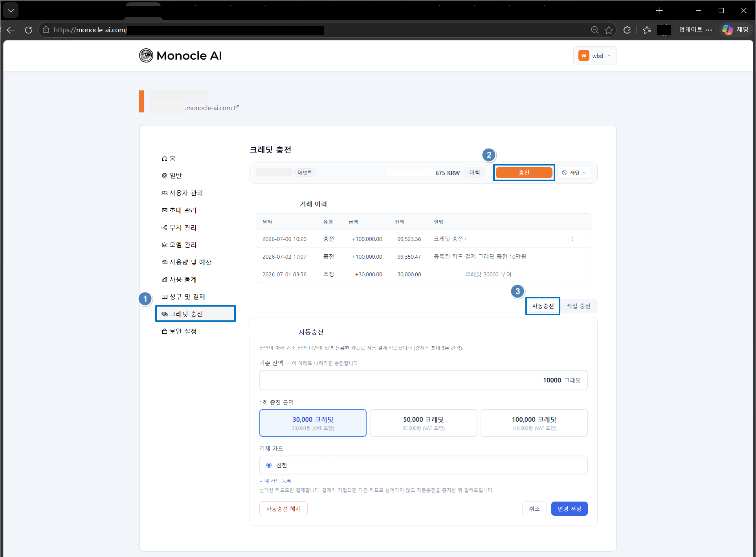This screenshot has height=557, width=756.
Task: Click the 2026-07-01 03:56 transaction date
Action: click(x=284, y=274)
